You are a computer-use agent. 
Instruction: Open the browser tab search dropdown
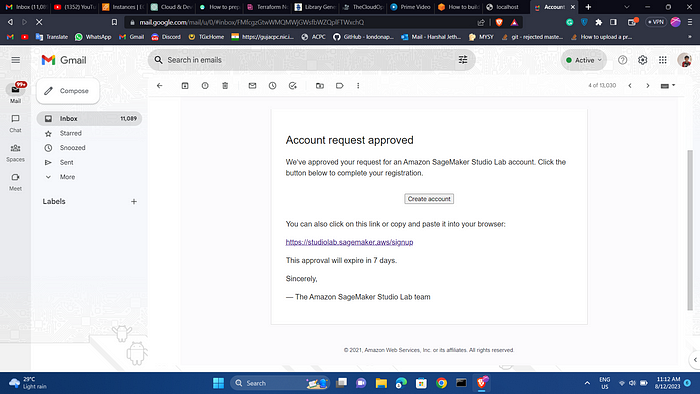626,7
